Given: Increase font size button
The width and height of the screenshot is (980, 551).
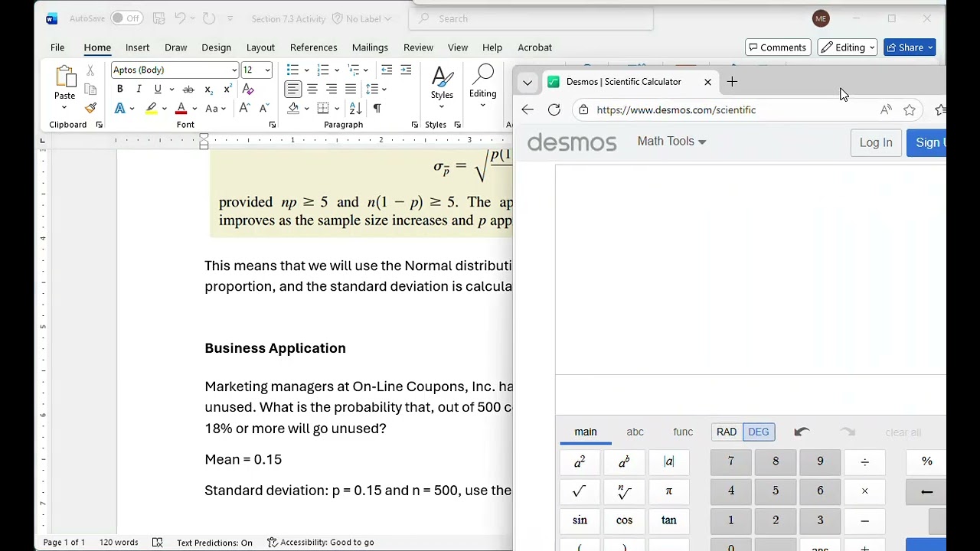Looking at the screenshot, I should point(244,109).
